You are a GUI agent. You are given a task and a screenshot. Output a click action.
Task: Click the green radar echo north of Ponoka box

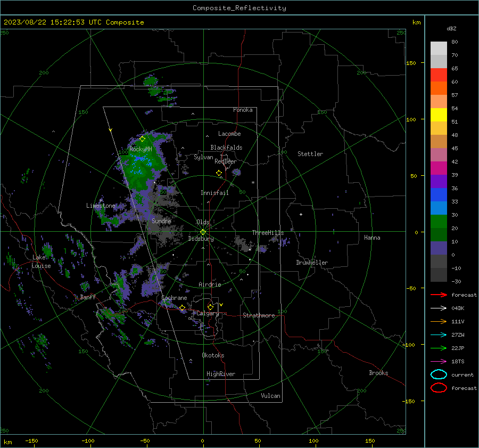click(151, 81)
